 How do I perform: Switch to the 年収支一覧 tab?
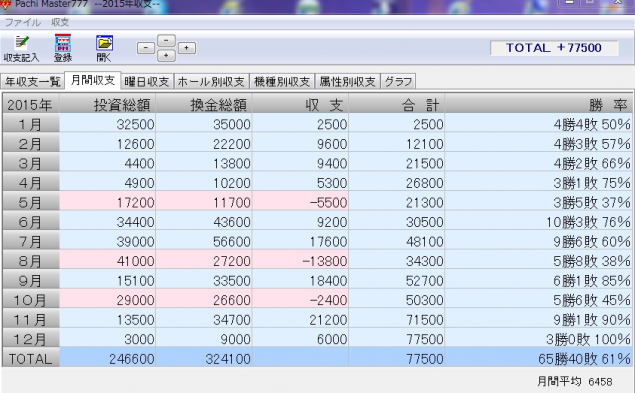pyautogui.click(x=32, y=82)
